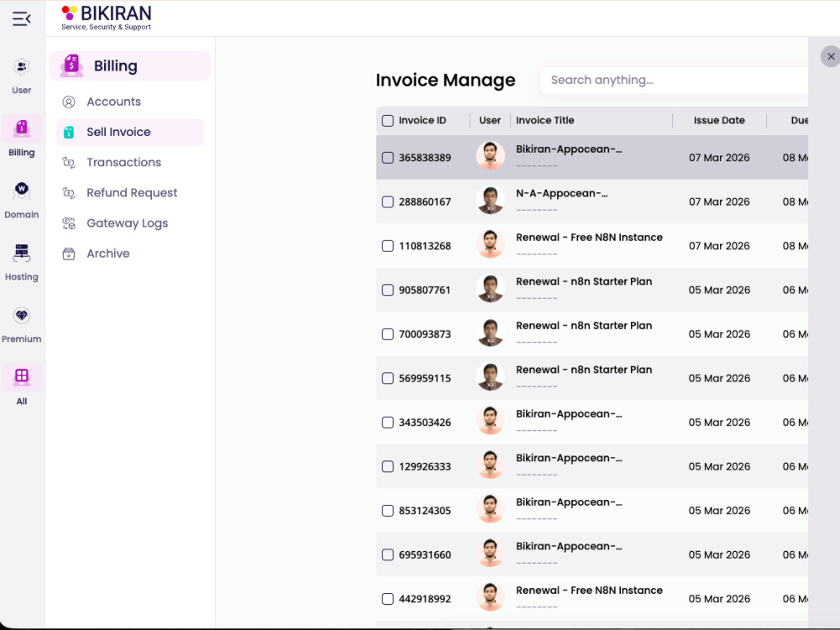Select the N-A-Appocean invoice title
The width and height of the screenshot is (840, 630).
[x=561, y=193]
